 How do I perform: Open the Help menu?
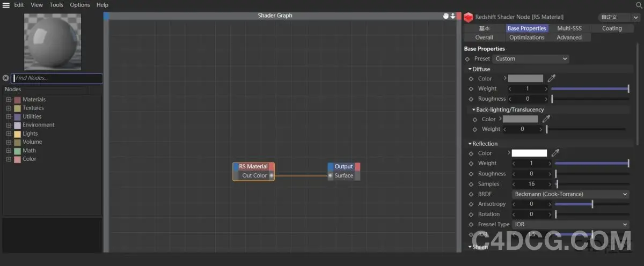coord(103,5)
